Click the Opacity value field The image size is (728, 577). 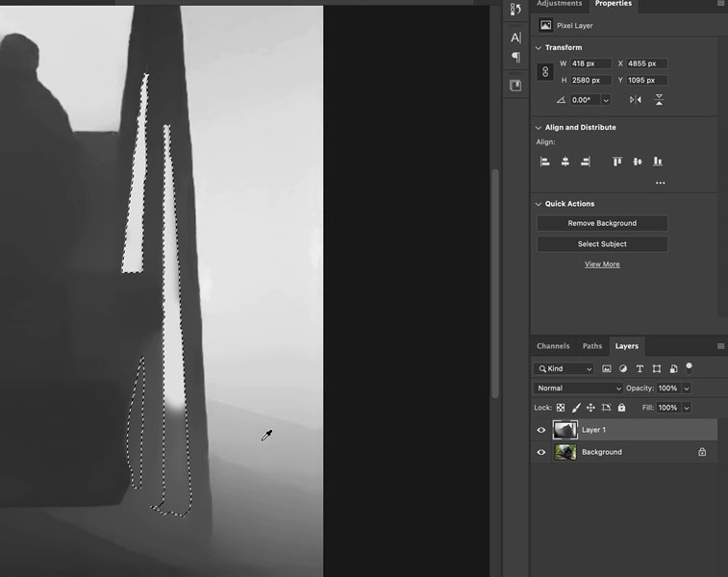(668, 389)
